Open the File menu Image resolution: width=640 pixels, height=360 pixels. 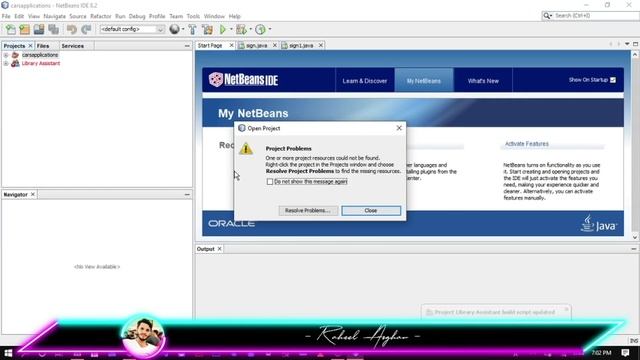[6, 16]
